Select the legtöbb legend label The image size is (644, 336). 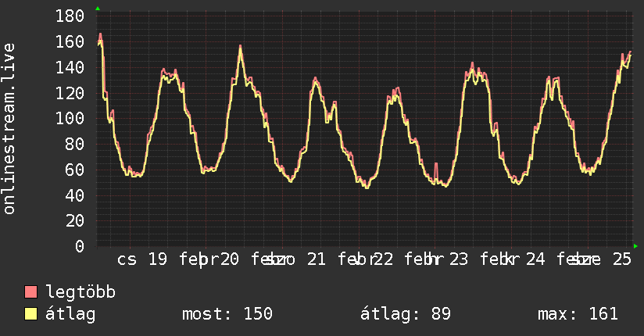(80, 293)
